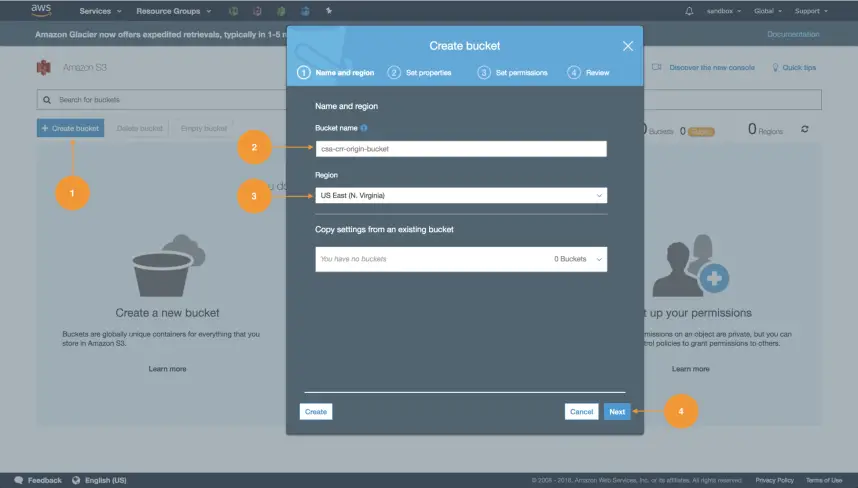Go to the Set permissions step
Viewport: 858px width, 488px height.
coord(512,72)
